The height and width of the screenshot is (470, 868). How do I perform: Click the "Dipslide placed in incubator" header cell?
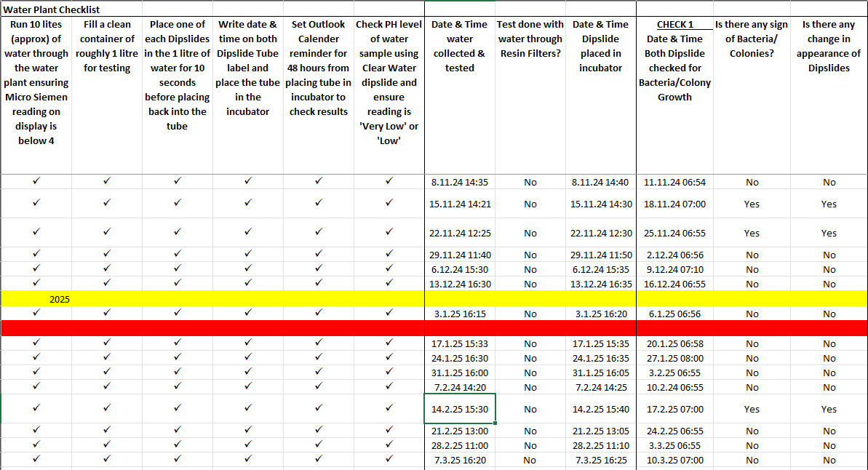coord(600,46)
